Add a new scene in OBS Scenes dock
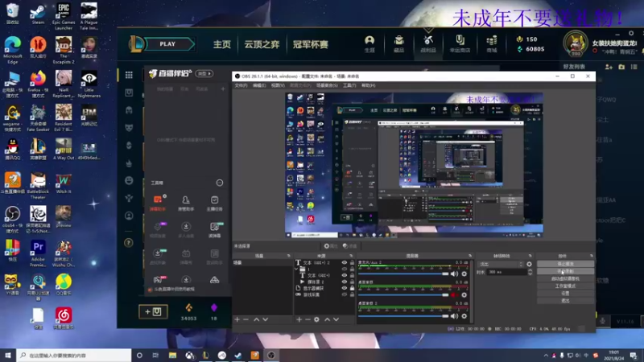Viewport: 644px width, 362px height. pos(237,319)
